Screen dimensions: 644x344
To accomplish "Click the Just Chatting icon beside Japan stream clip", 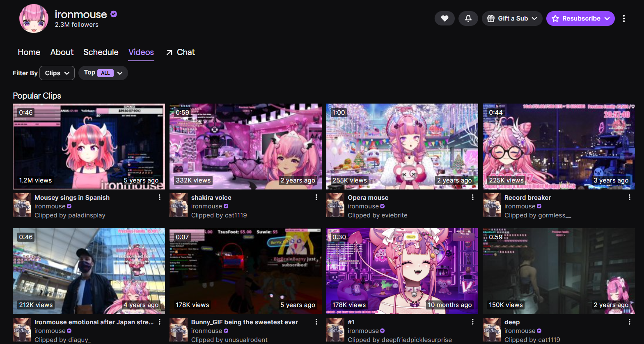I will (22, 330).
